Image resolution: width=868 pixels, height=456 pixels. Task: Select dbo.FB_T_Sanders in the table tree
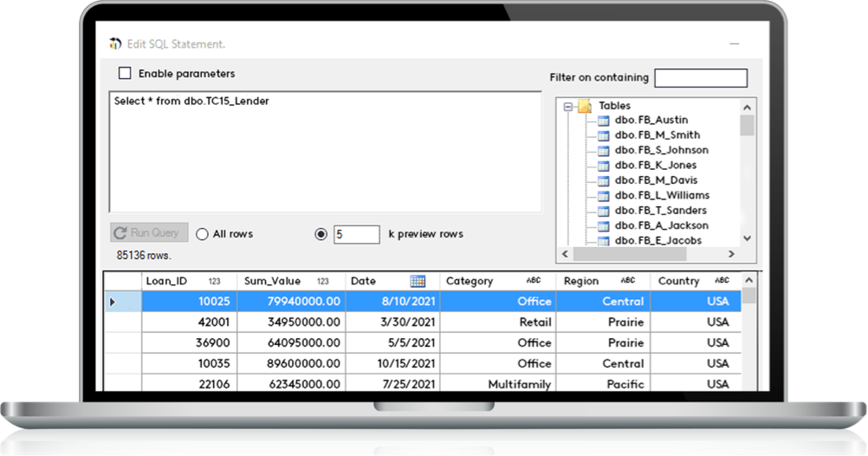tap(660, 211)
